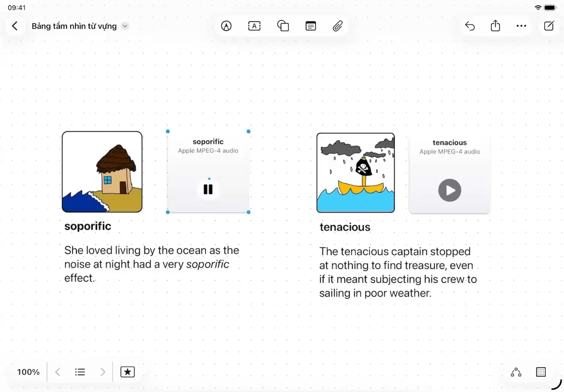Open the attachment insert menu
The image size is (564, 392).
click(x=337, y=26)
